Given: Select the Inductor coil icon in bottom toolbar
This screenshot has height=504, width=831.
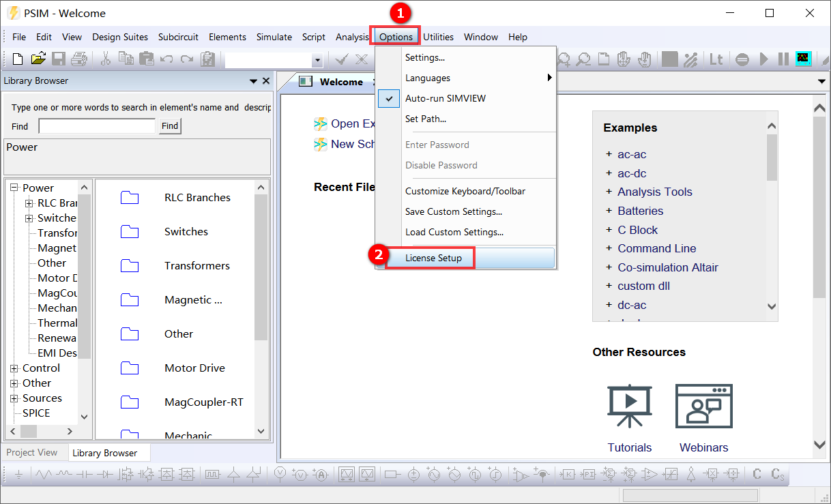Looking at the screenshot, I should 64,475.
